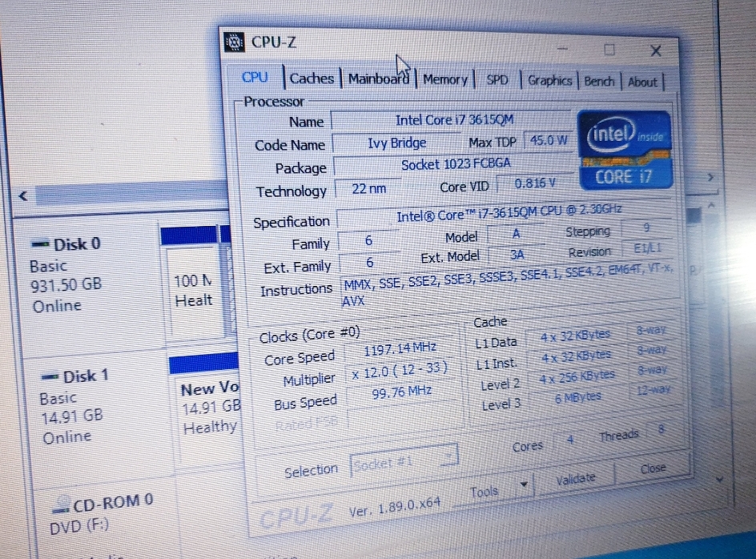Click the CD-ROM 0 disc icon
This screenshot has width=756, height=559.
tap(60, 505)
